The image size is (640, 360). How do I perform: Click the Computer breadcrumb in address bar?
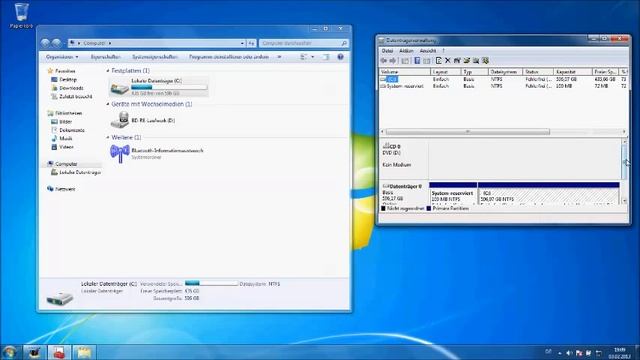click(x=94, y=43)
